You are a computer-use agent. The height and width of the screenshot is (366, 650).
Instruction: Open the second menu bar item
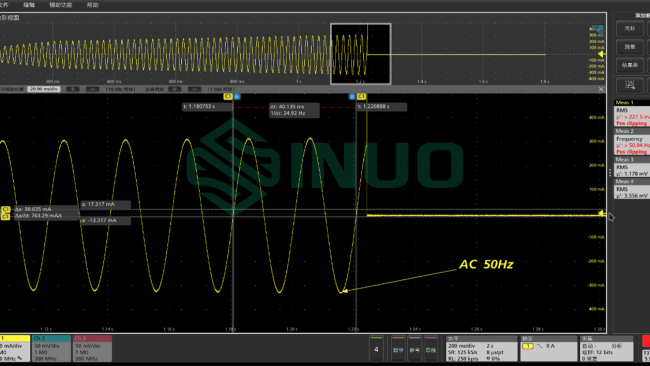click(x=29, y=5)
